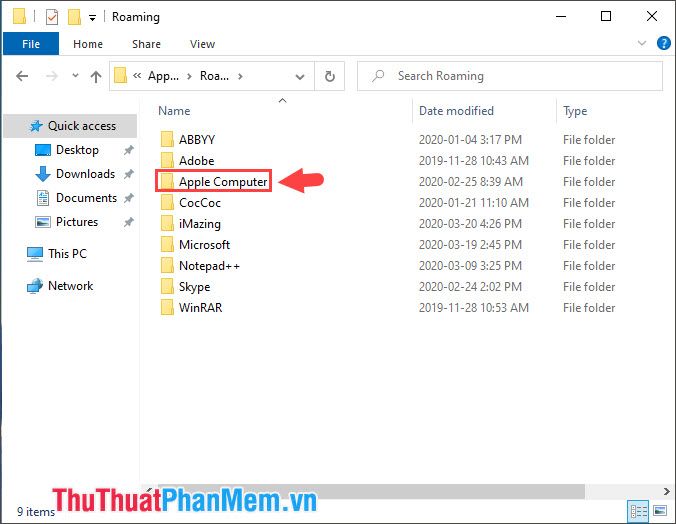Open Downloads in the navigation pane
The height and width of the screenshot is (524, 676).
(85, 174)
